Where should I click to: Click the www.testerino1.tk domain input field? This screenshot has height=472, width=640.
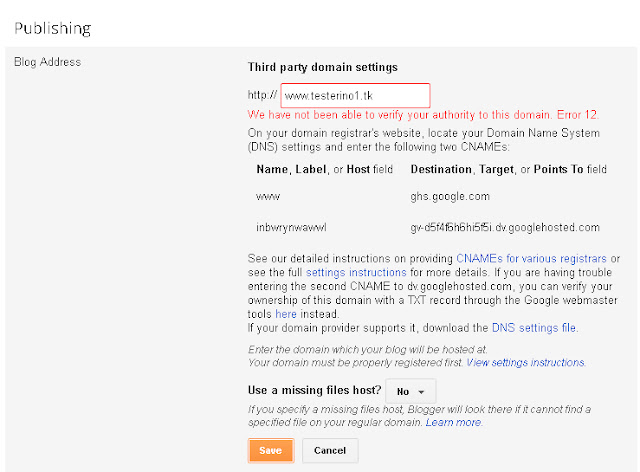[355, 96]
